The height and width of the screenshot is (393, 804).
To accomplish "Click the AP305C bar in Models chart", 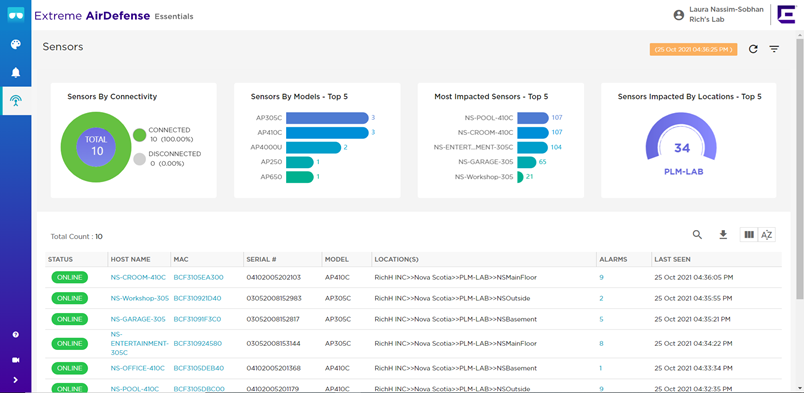I will click(327, 118).
